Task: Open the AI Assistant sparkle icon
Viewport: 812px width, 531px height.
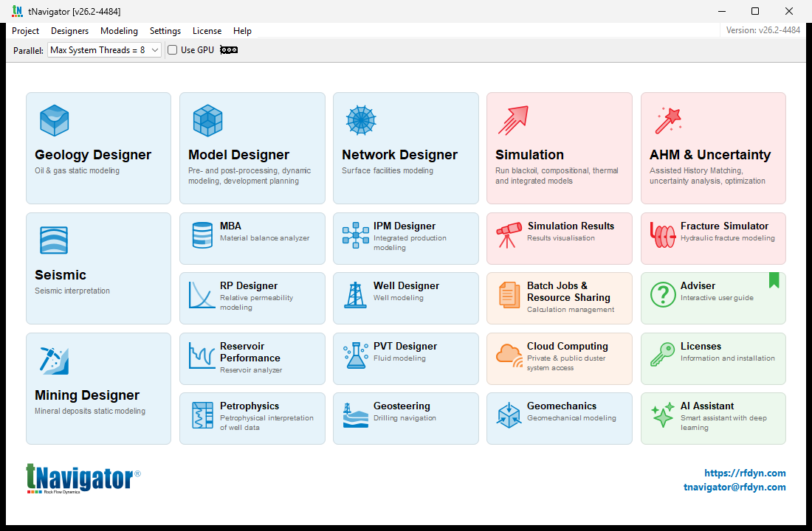Action: (x=663, y=415)
